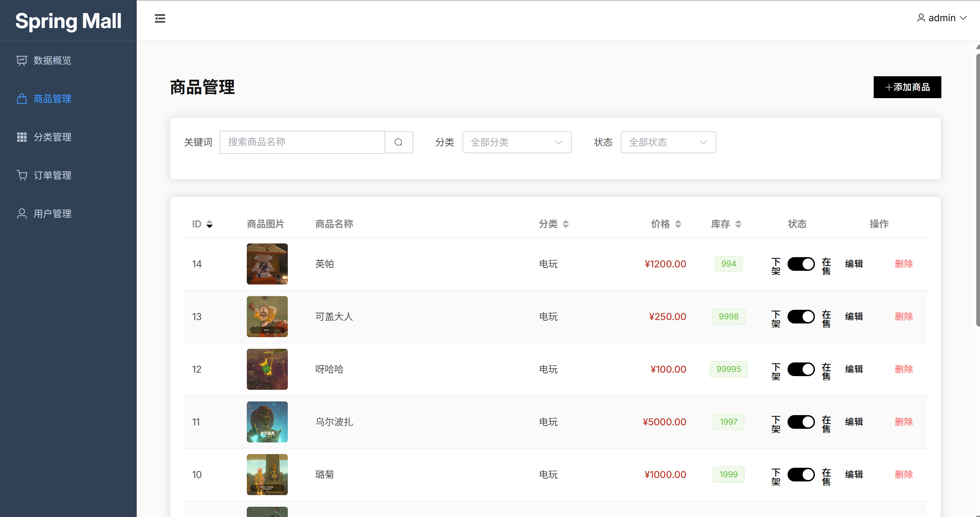Screen dimensions: 980x517
Task: Click the shopping cart icon for orders
Action: [x=22, y=175]
